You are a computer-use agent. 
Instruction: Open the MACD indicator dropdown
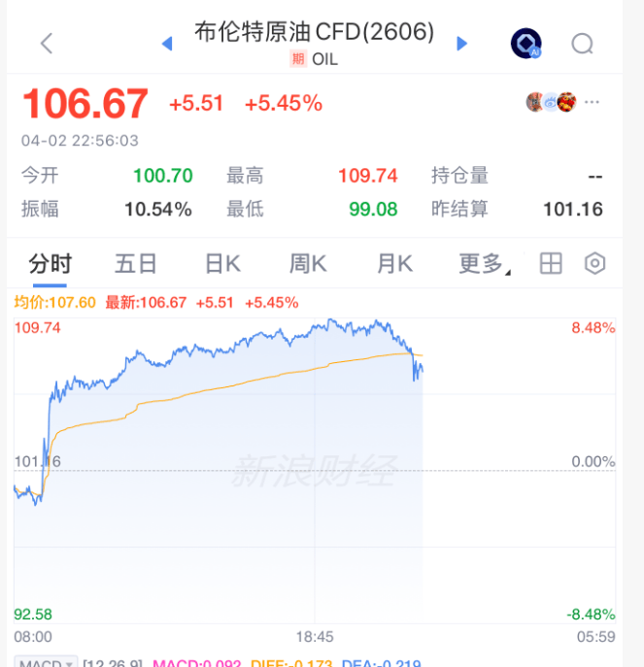[x=46, y=663]
